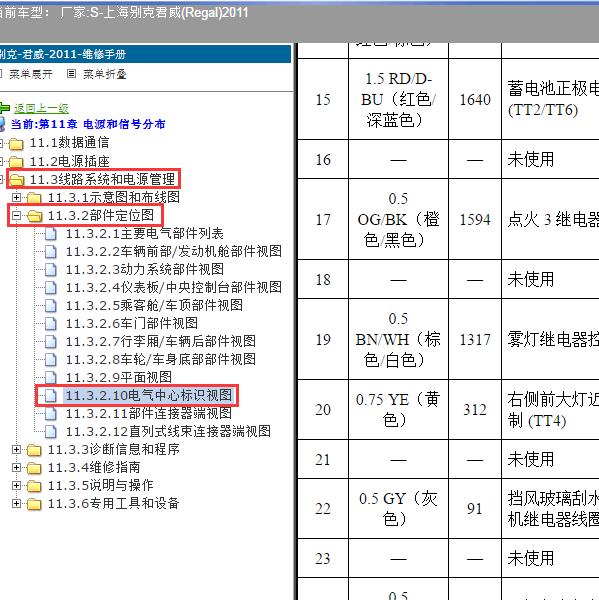Open 11.3.4维修指南

[94, 467]
